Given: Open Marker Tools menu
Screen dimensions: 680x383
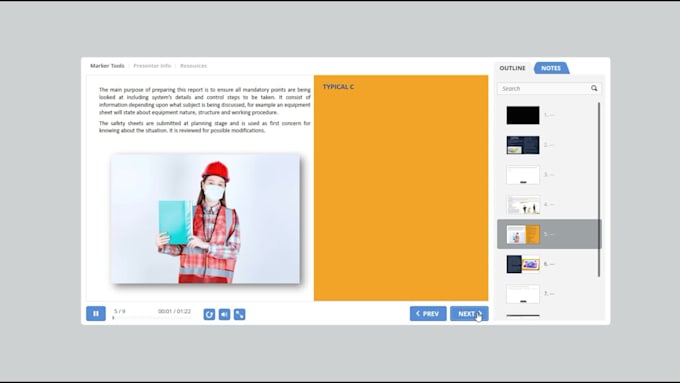Looking at the screenshot, I should click(x=107, y=66).
